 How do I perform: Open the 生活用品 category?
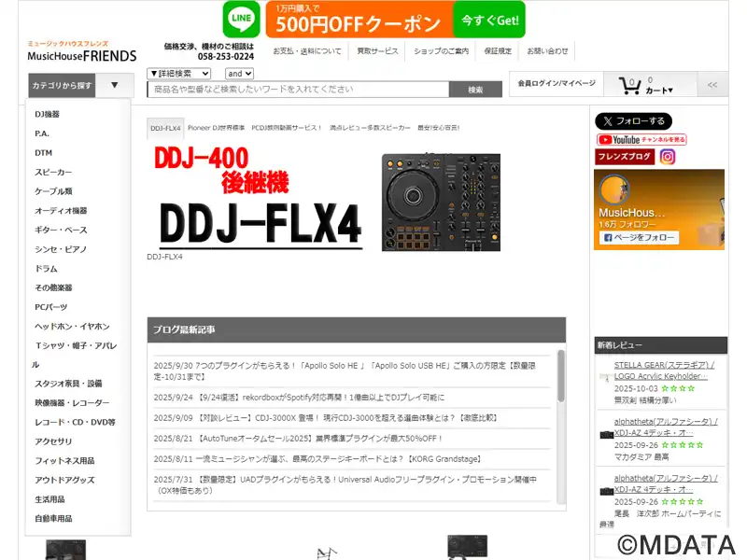click(x=49, y=499)
